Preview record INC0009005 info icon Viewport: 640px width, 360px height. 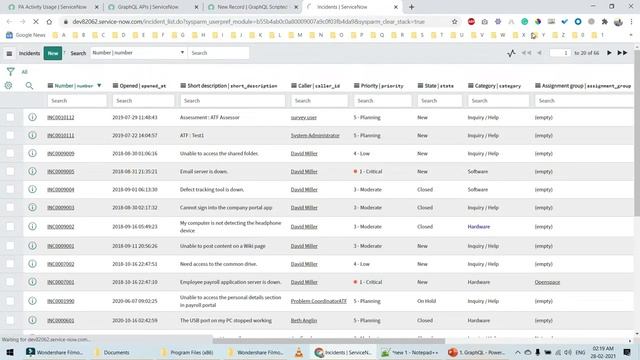32,171
